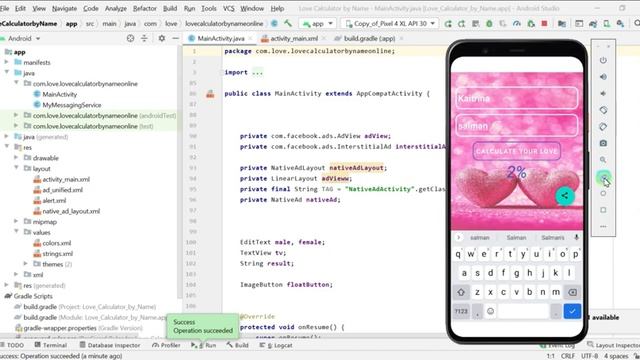
Task: Open strings.xml in project tree
Action: click(x=58, y=253)
